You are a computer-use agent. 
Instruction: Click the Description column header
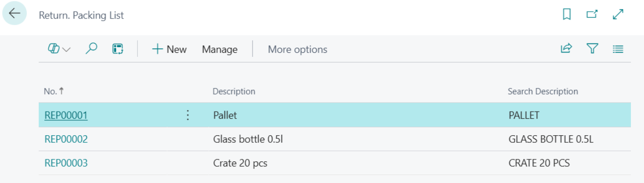click(234, 91)
